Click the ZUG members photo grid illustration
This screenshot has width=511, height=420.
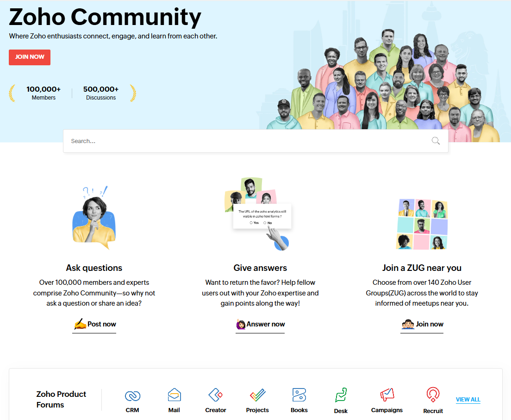point(422,224)
